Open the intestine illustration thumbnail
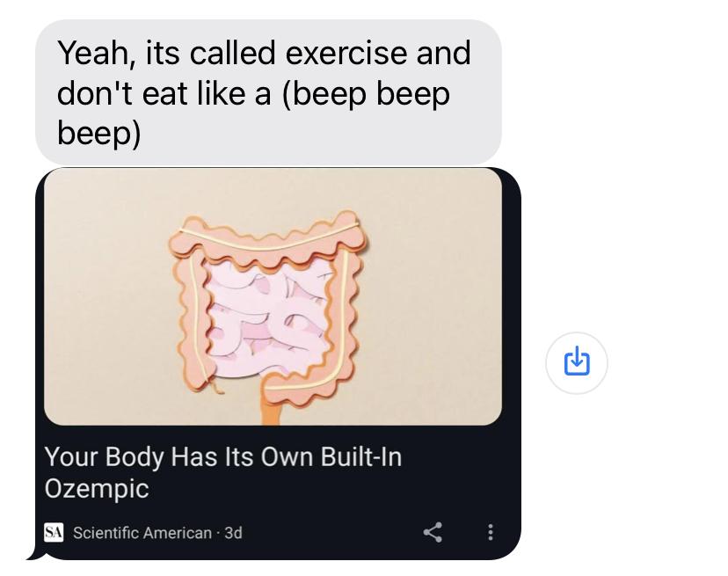728x576 pixels. pos(273,297)
